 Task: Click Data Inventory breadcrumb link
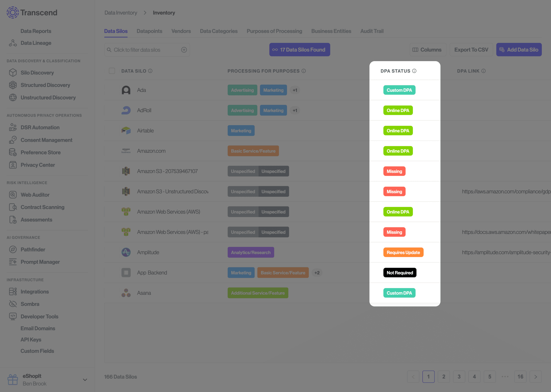point(121,12)
